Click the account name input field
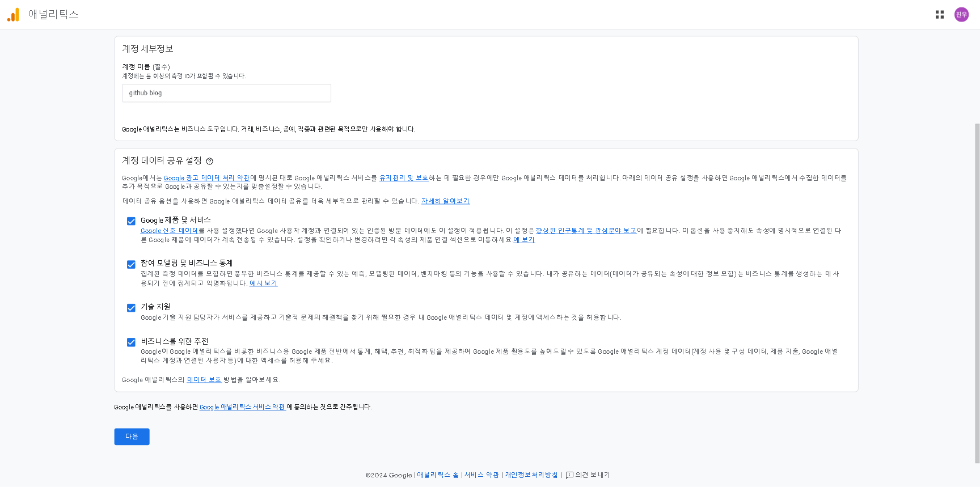Screen dimensions: 980x487 tap(226, 93)
